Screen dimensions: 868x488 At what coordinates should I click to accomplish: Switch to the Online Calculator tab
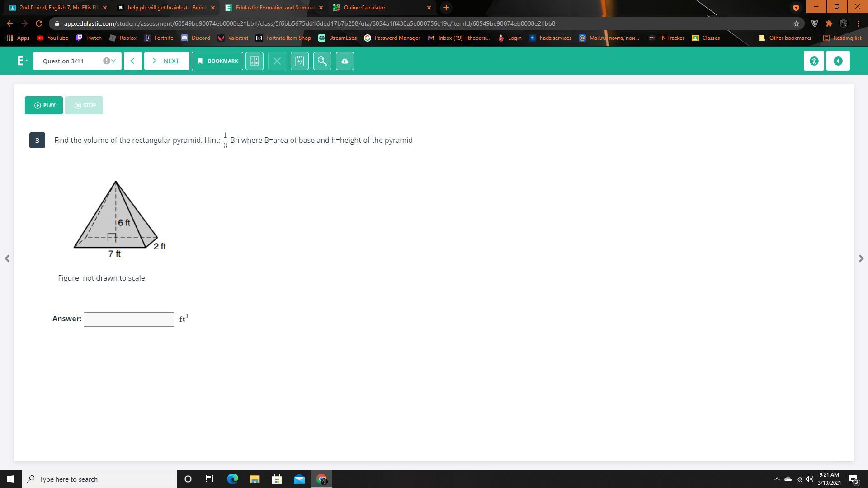pyautogui.click(x=364, y=8)
